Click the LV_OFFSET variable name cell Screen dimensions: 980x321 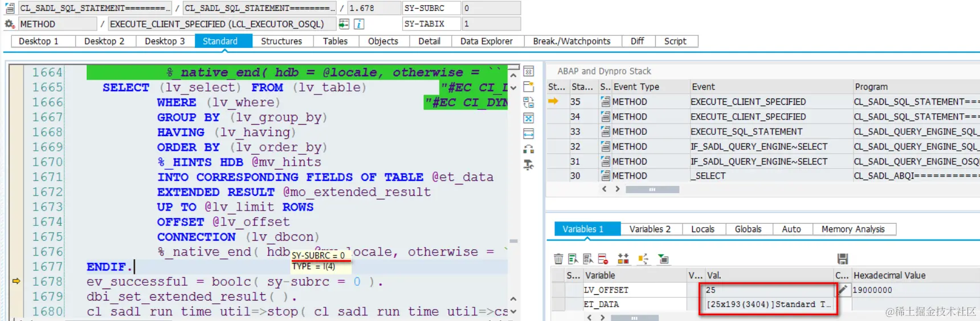634,290
